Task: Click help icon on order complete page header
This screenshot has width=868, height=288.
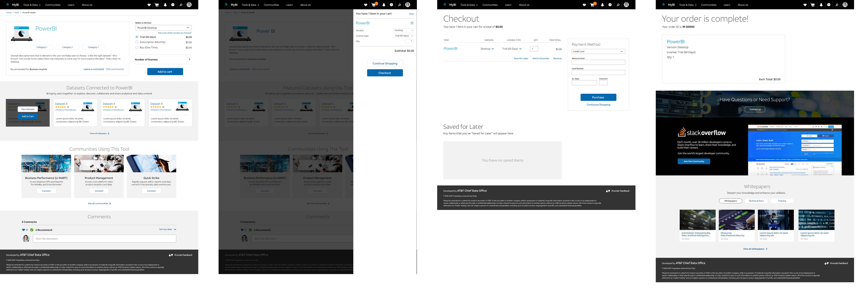Action: click(829, 5)
